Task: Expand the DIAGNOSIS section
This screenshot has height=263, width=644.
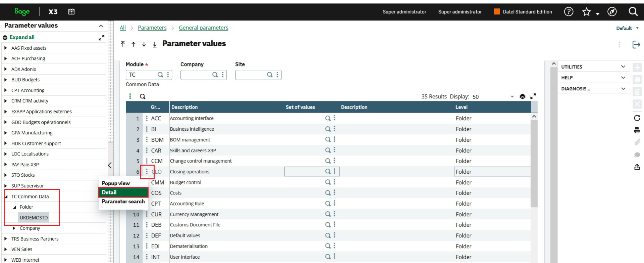Action: click(x=623, y=89)
